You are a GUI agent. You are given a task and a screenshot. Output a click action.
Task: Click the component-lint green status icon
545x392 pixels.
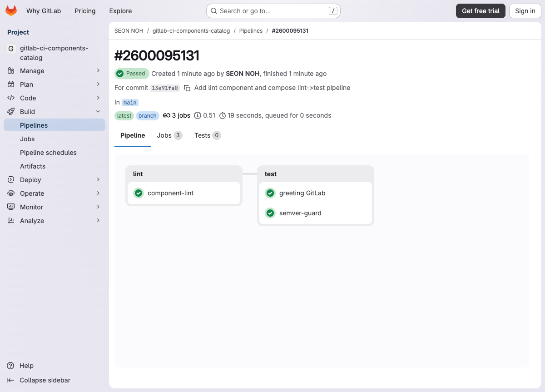tap(139, 193)
